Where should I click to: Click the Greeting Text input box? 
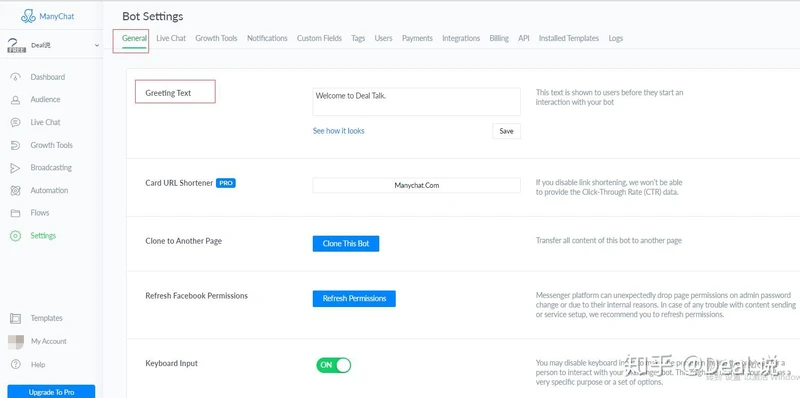(416, 102)
